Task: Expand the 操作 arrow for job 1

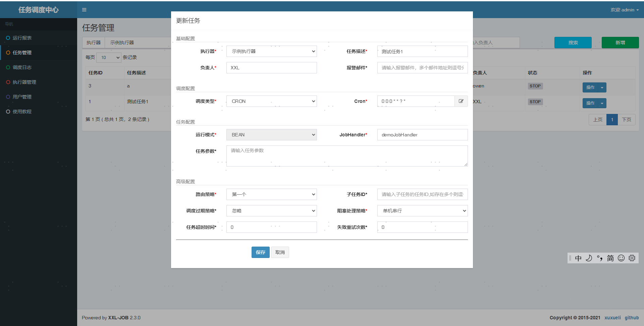Action: click(x=602, y=103)
